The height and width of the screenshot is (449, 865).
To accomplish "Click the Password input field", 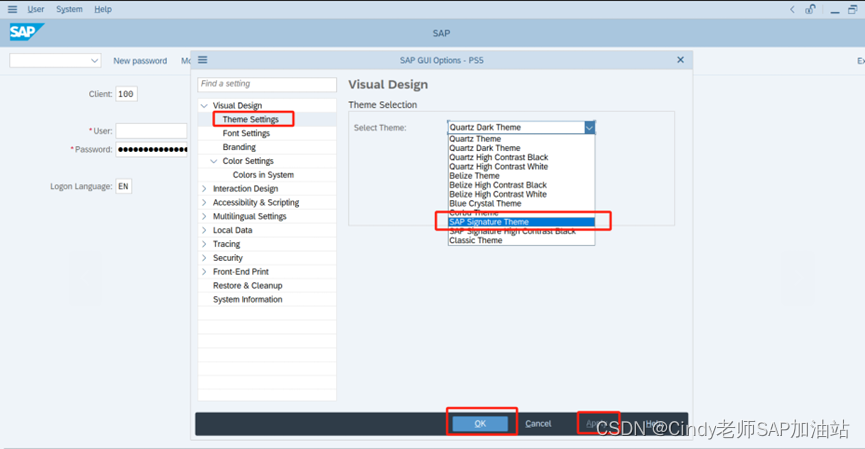I will pos(151,149).
